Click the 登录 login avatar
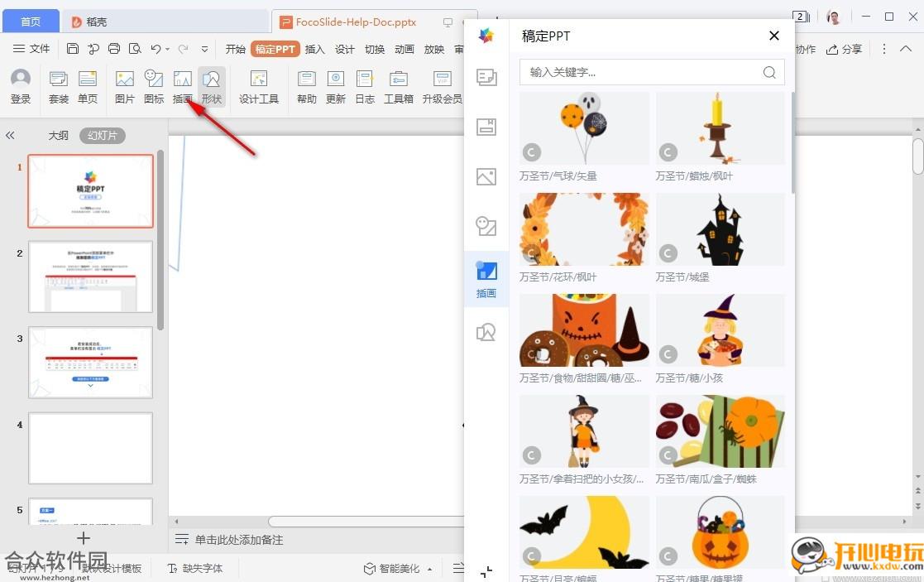Image resolution: width=924 pixels, height=582 pixels. pyautogui.click(x=21, y=86)
